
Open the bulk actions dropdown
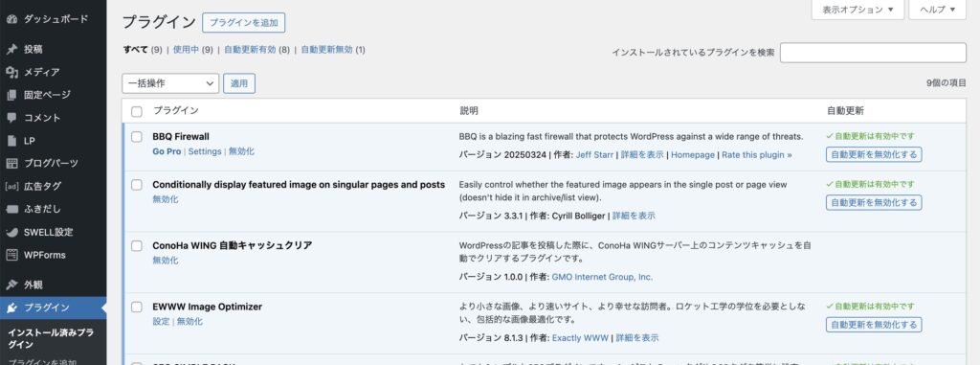[170, 83]
